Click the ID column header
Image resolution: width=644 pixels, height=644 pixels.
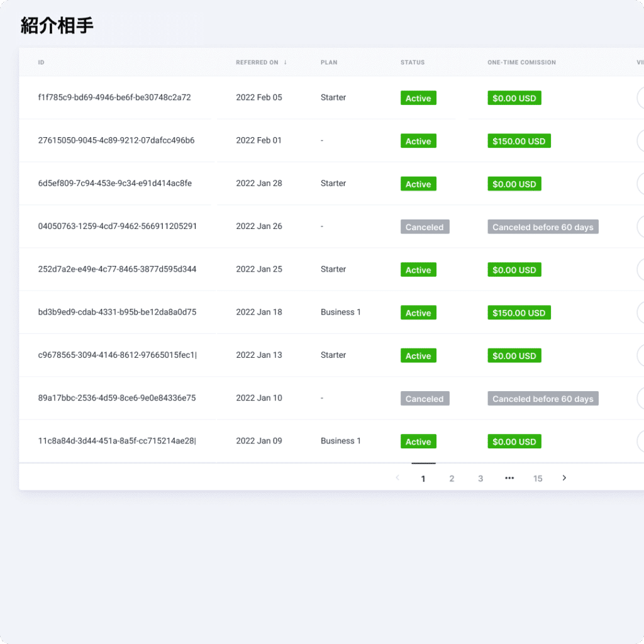(42, 62)
